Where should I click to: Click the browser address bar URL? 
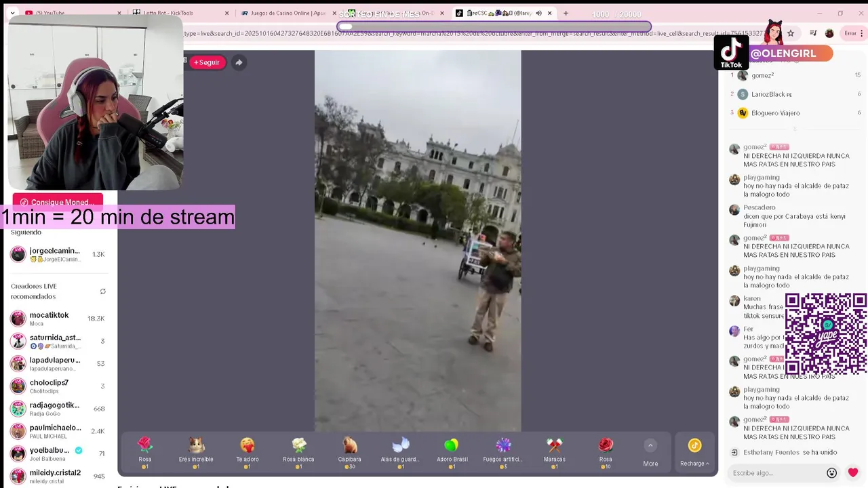[x=448, y=33]
